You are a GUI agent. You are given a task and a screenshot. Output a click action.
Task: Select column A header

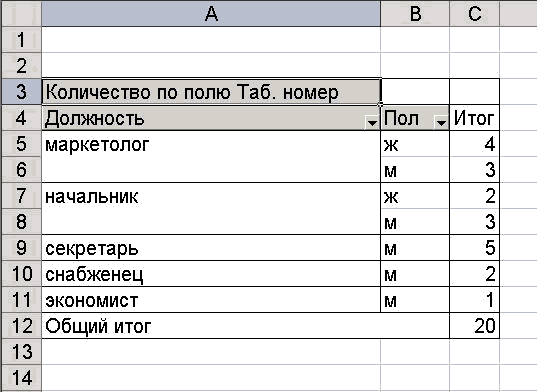pos(211,14)
